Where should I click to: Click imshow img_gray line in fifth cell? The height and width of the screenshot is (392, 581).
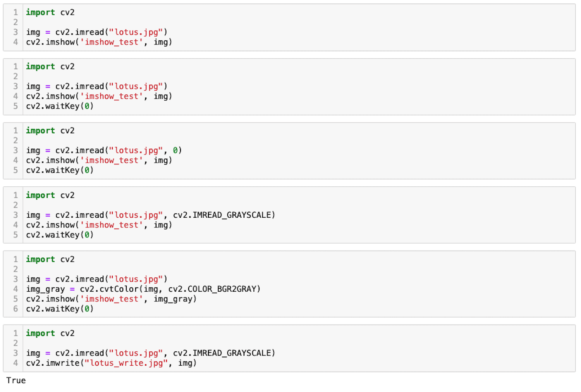(112, 299)
